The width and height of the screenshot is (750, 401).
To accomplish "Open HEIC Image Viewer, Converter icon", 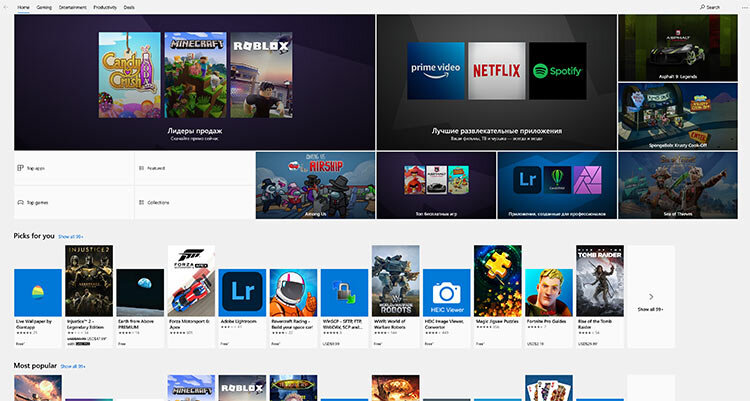I will click(x=447, y=292).
